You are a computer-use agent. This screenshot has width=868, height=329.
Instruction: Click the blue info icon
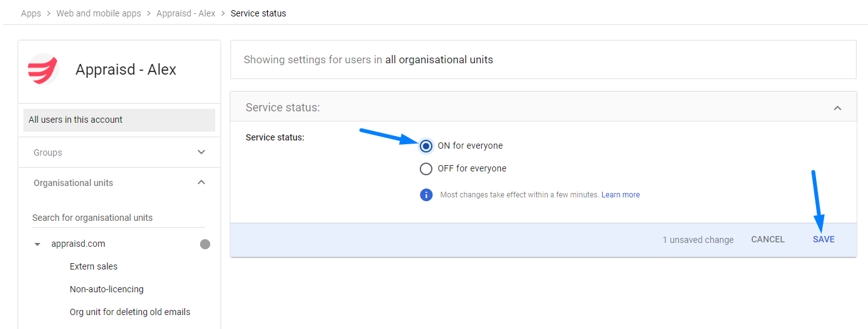pyautogui.click(x=426, y=195)
